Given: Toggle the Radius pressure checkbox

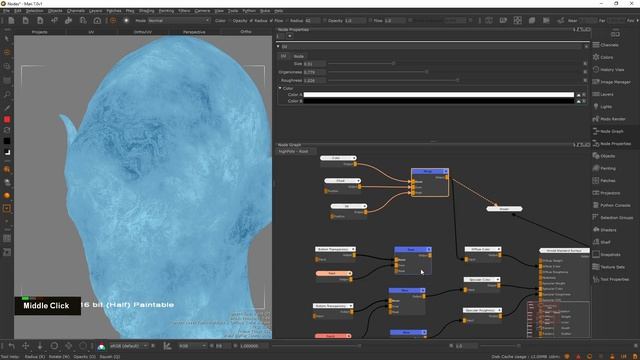Looking at the screenshot, I should [271, 20].
